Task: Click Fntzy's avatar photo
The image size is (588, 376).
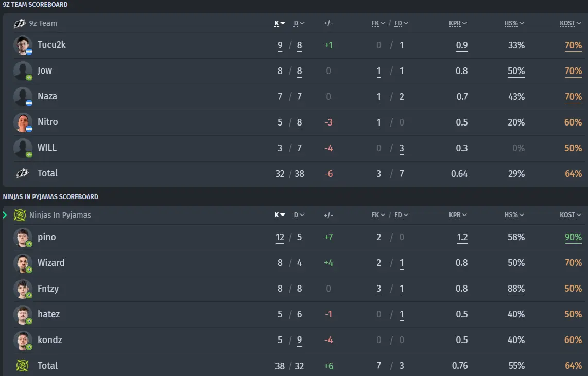Action: pyautogui.click(x=23, y=289)
